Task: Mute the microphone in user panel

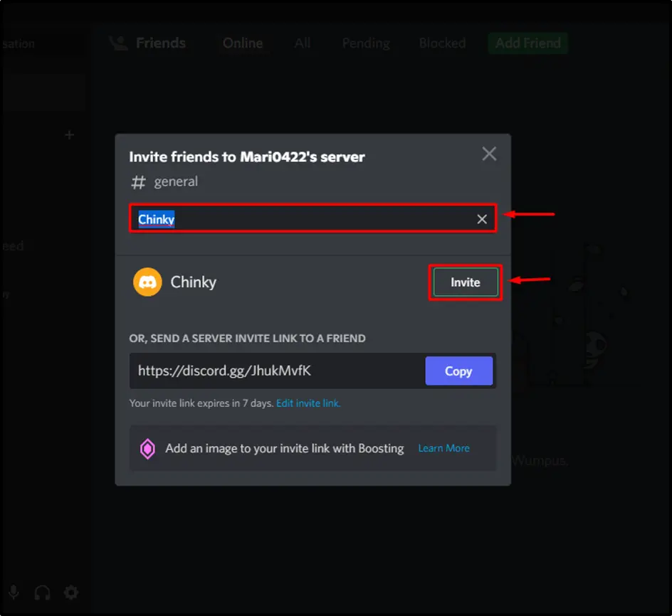Action: click(14, 593)
